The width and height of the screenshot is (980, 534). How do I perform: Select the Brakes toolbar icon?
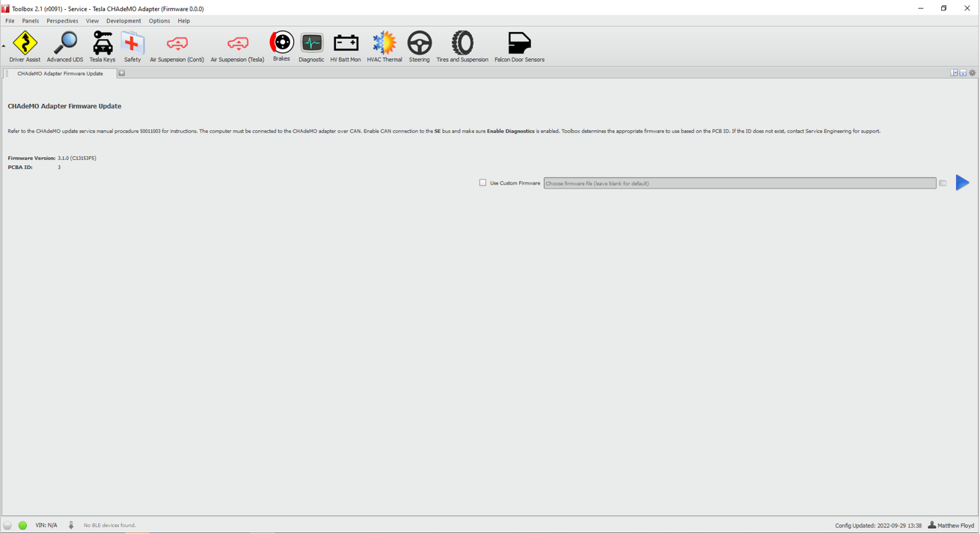pos(281,46)
